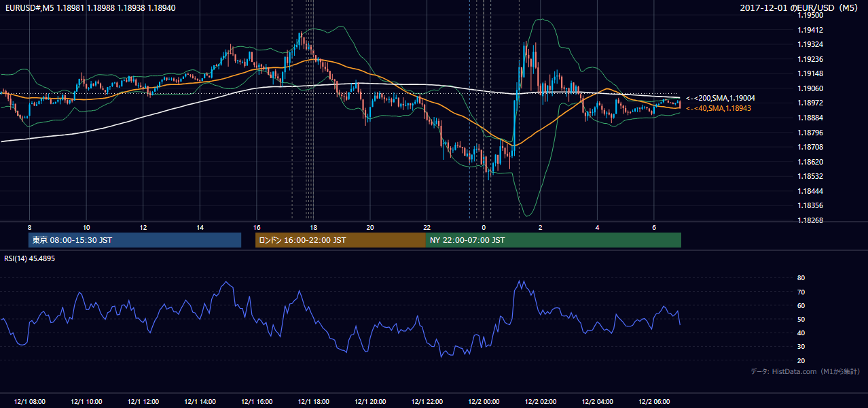Click the 1.18972 price axis label

810,103
